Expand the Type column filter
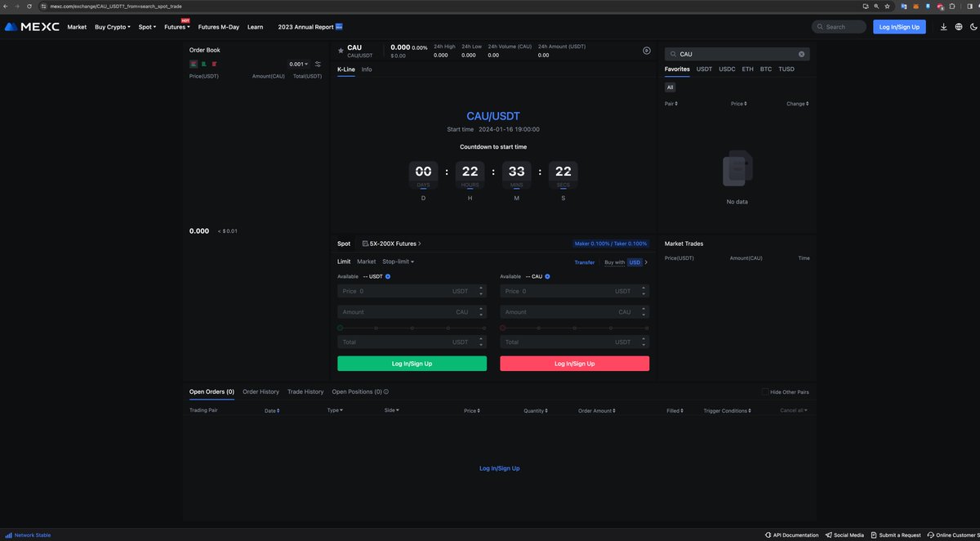The image size is (980, 541). [335, 410]
